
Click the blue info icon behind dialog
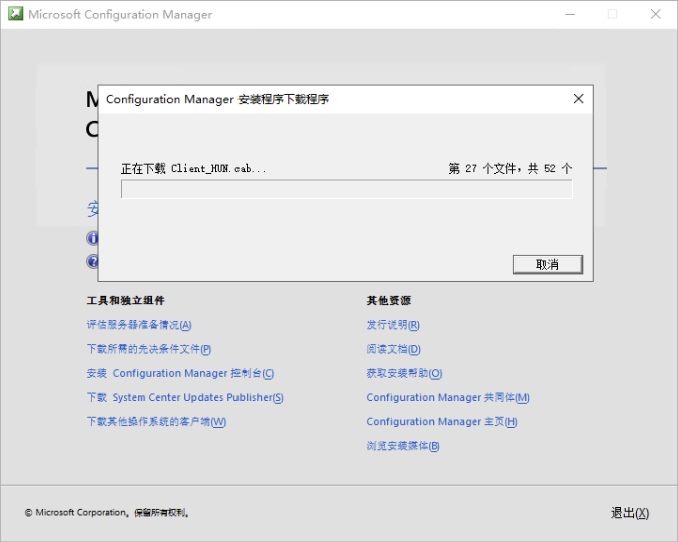click(92, 238)
